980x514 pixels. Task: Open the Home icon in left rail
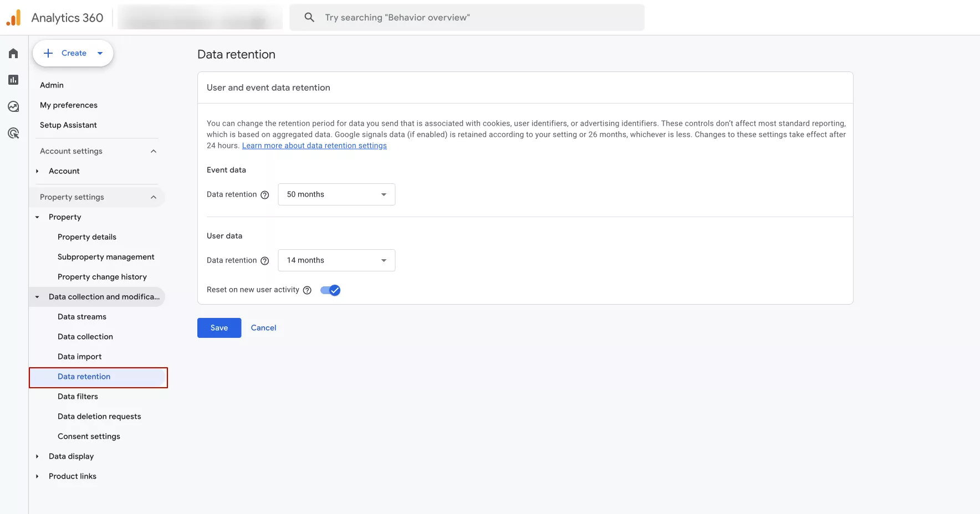(x=13, y=53)
